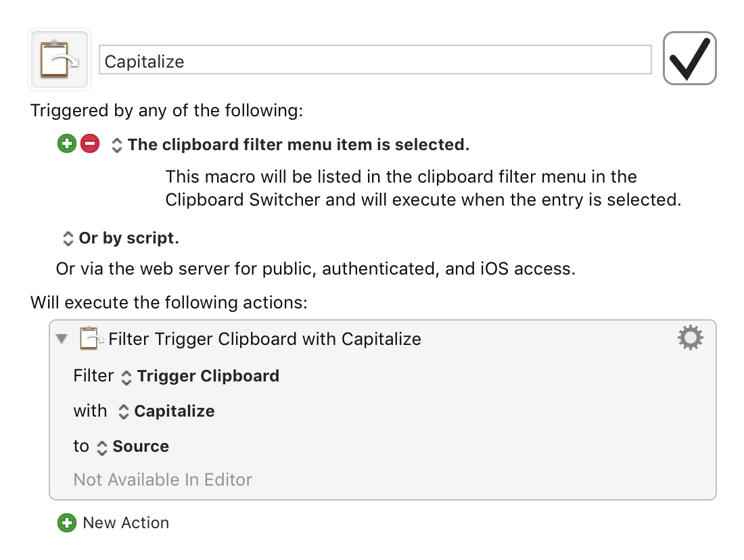
Task: Select the Filter Trigger Clipboard action title
Action: click(264, 339)
